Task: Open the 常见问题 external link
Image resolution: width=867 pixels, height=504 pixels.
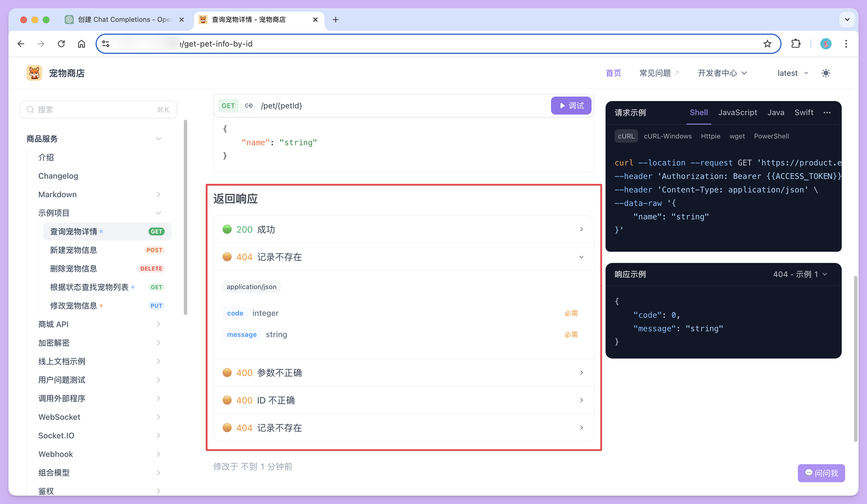Action: tap(659, 73)
